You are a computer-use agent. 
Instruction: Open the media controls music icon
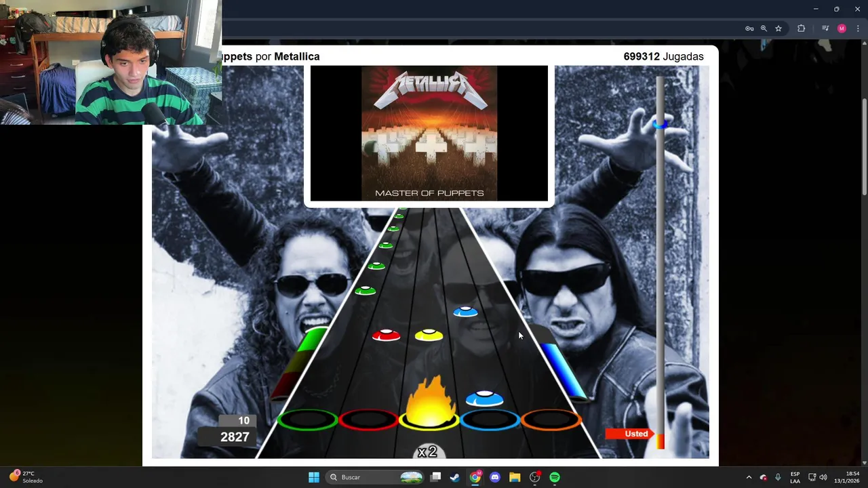click(x=825, y=28)
